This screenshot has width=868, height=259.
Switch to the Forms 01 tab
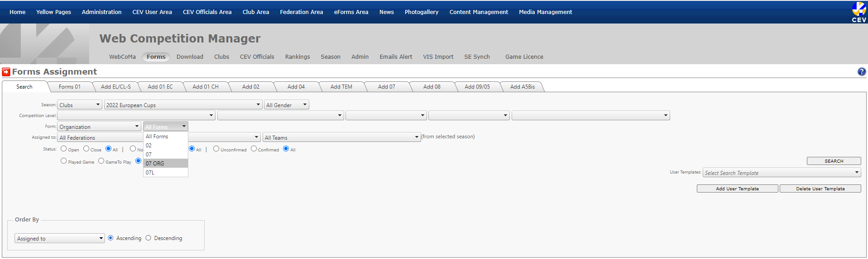pos(70,87)
